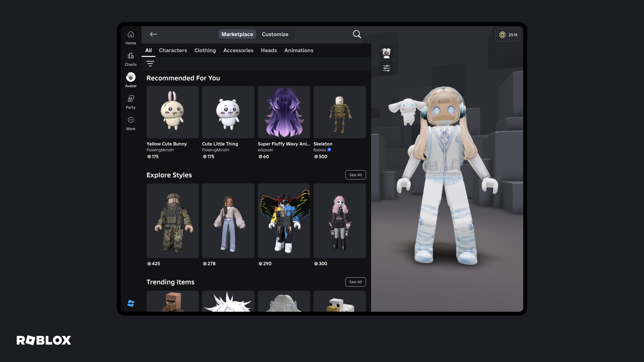This screenshot has width=644, height=362.
Task: See All Trending Items
Action: coord(355,282)
